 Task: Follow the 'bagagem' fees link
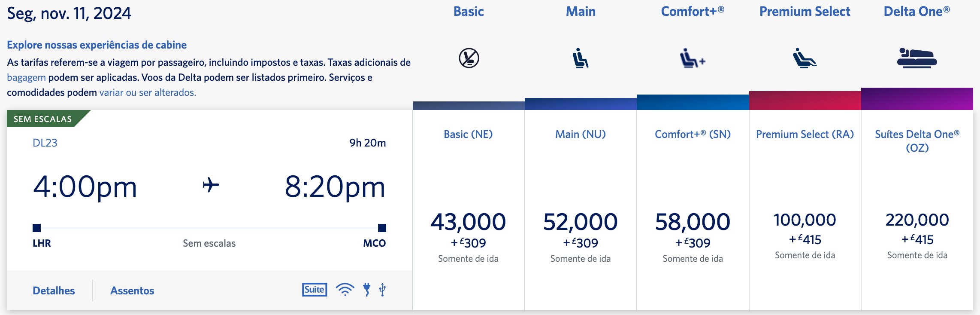coord(26,78)
